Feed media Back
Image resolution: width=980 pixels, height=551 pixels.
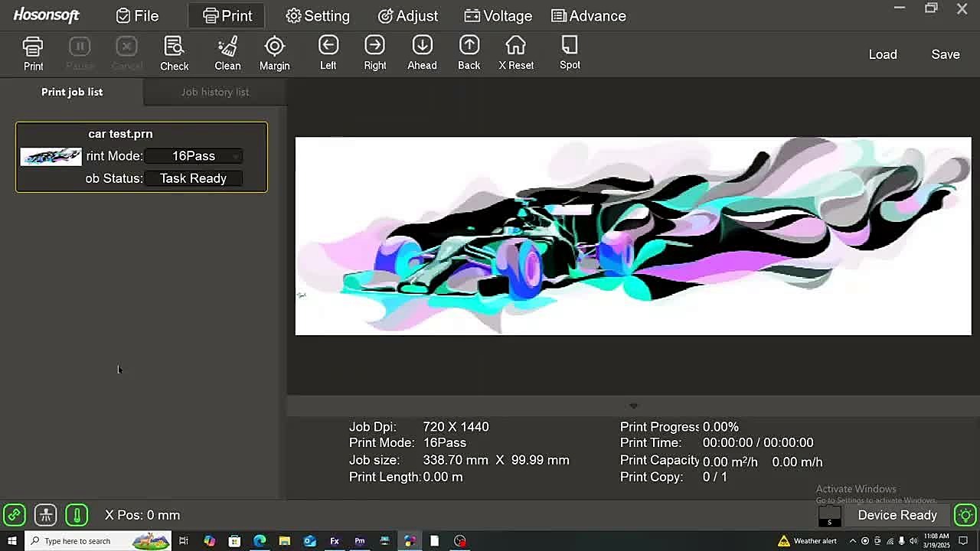(x=469, y=54)
